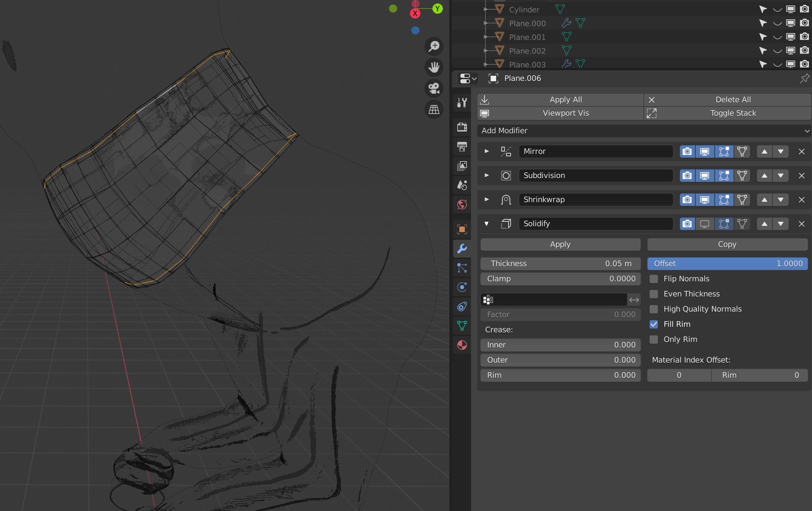Open the Material properties tab icon
The width and height of the screenshot is (812, 511).
(462, 345)
